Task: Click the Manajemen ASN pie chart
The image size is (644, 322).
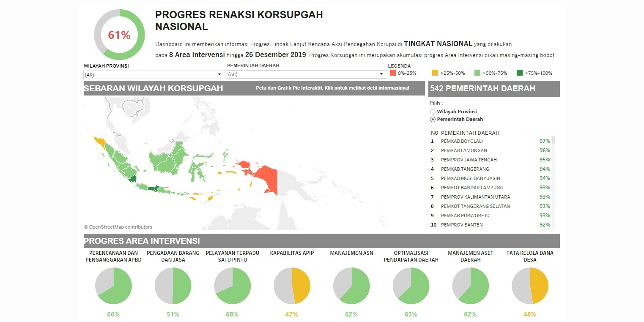Action: [351, 286]
